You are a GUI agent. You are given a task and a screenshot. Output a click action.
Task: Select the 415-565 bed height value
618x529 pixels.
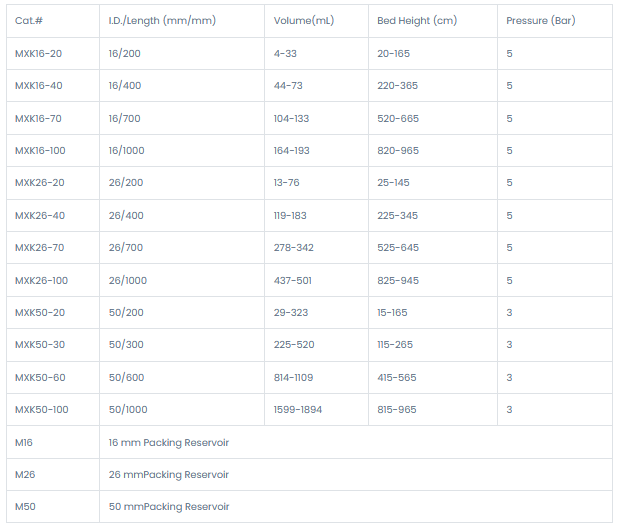pos(397,377)
